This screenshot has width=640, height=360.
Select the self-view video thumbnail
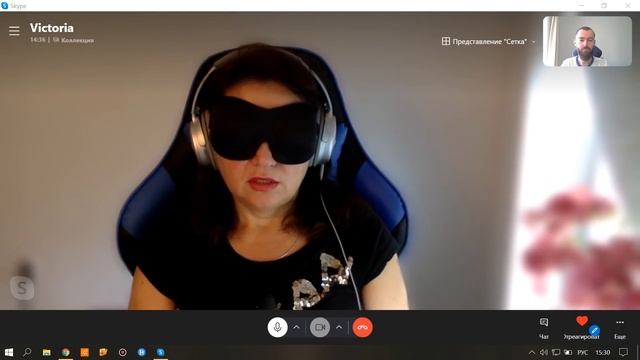(x=587, y=41)
